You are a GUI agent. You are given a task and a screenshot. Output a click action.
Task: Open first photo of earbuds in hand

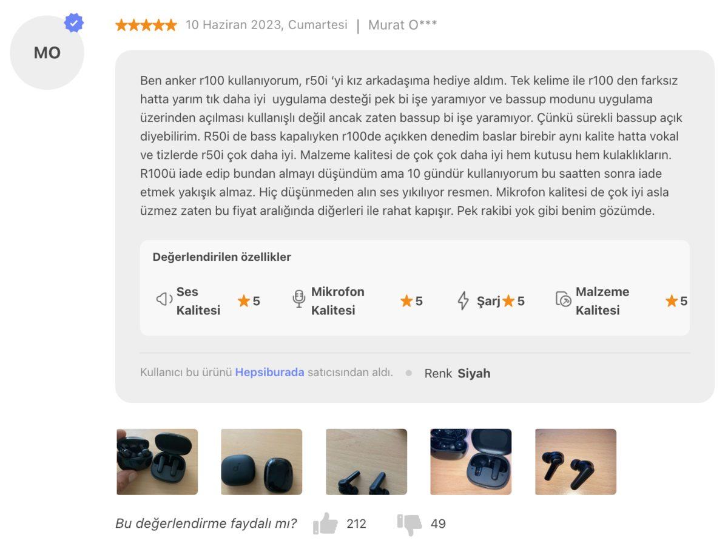click(157, 462)
